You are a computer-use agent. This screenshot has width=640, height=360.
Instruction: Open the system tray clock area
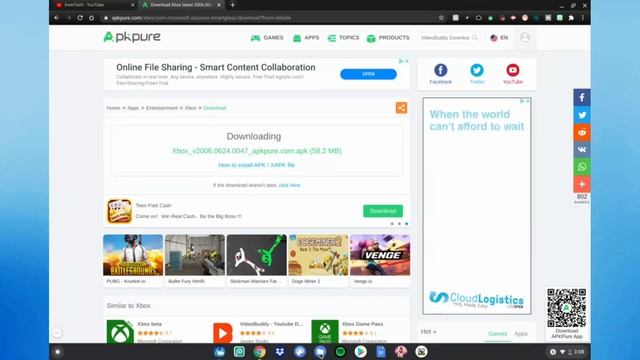tap(568, 352)
